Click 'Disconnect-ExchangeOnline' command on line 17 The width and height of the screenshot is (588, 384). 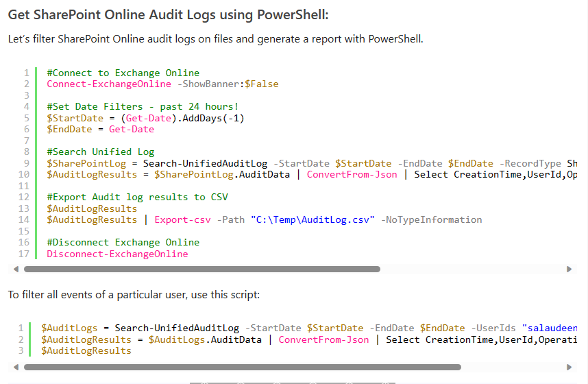[x=117, y=254]
